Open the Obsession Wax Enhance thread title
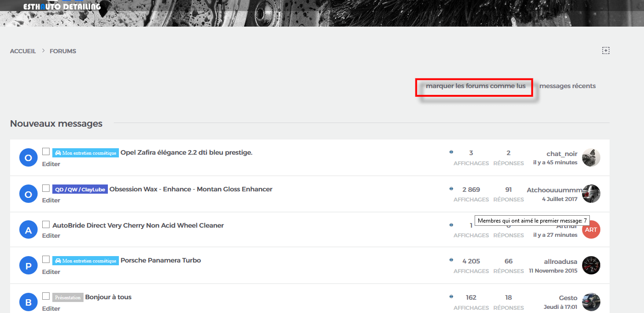 (x=190, y=189)
